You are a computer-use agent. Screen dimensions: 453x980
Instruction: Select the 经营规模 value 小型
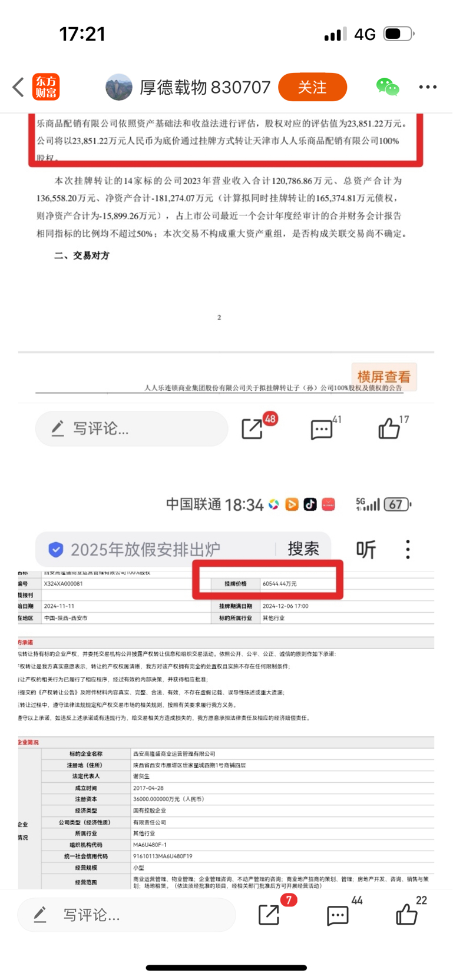click(138, 868)
